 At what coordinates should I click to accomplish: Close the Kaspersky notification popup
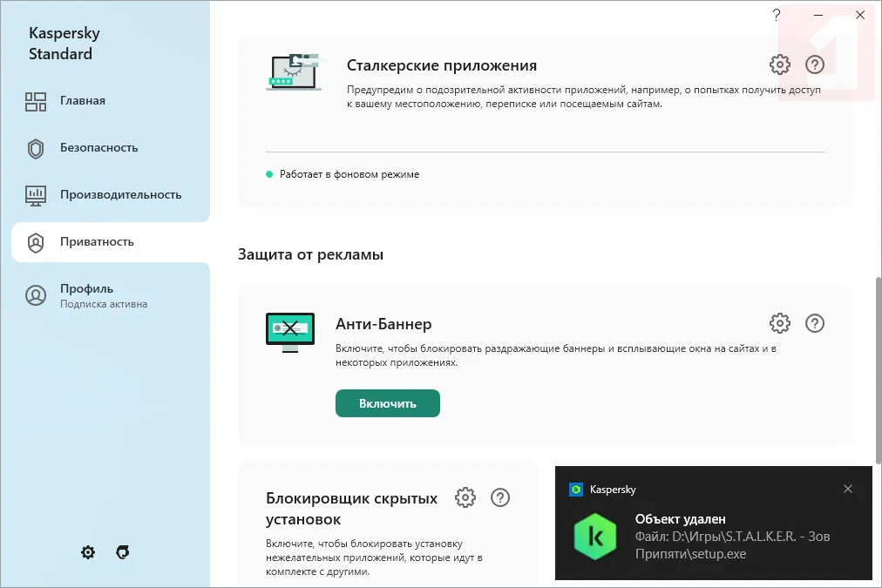coord(848,489)
